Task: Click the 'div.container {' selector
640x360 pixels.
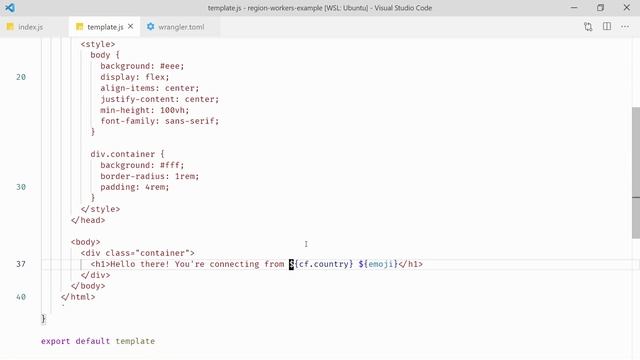Action: point(127,154)
